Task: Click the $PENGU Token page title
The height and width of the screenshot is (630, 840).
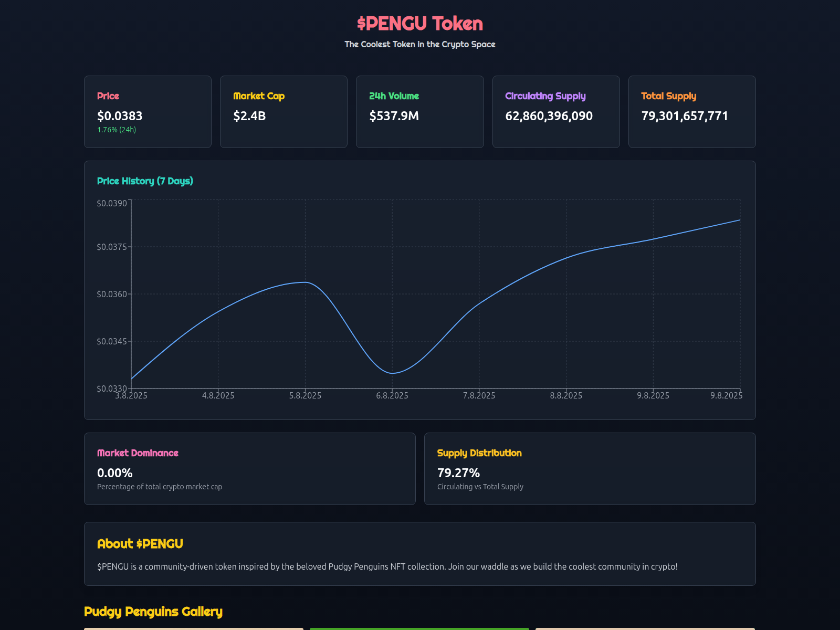Action: click(420, 24)
